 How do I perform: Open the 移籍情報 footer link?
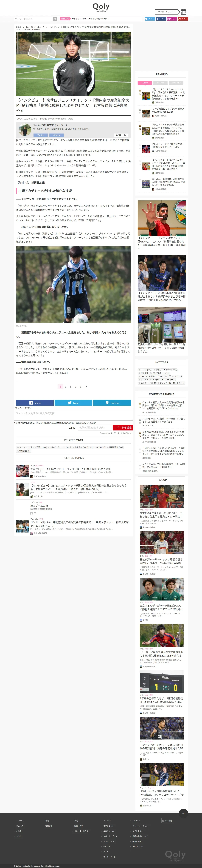(x=49, y=826)
